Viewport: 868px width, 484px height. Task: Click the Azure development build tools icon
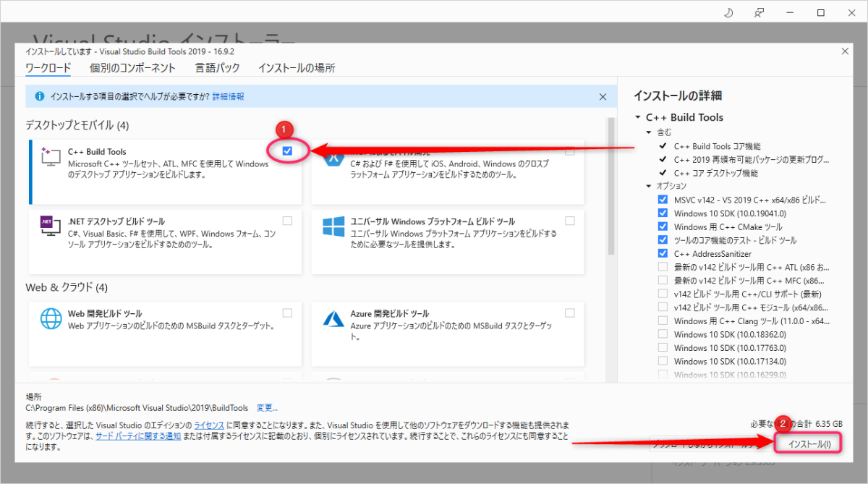(x=333, y=319)
